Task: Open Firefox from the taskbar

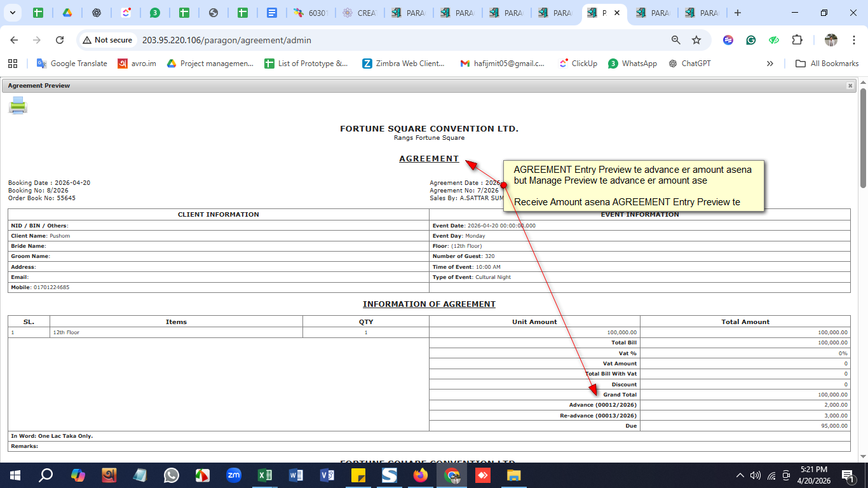Action: tap(421, 475)
